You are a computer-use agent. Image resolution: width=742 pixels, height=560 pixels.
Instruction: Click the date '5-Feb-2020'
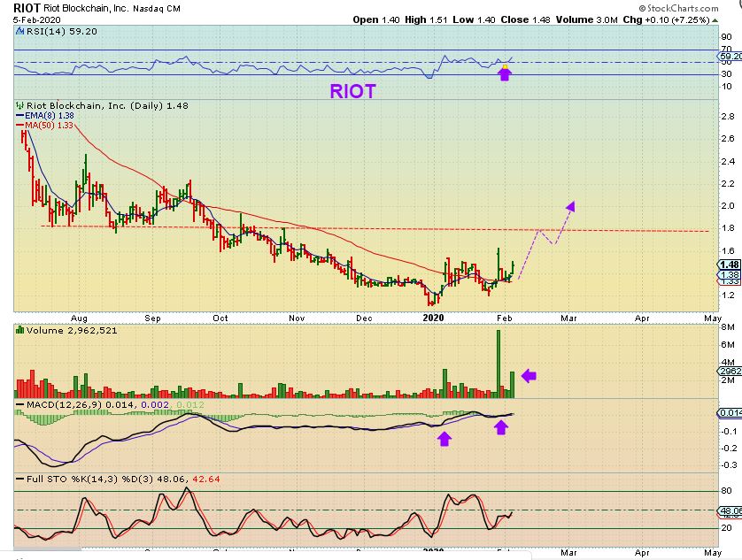[x=37, y=19]
